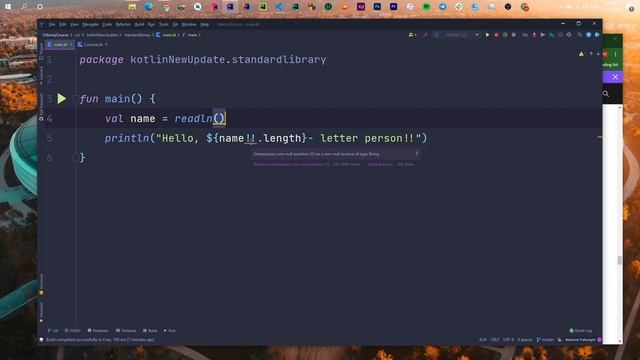Change CRLF line separator in status bar
The width and height of the screenshot is (640, 360).
494,340
